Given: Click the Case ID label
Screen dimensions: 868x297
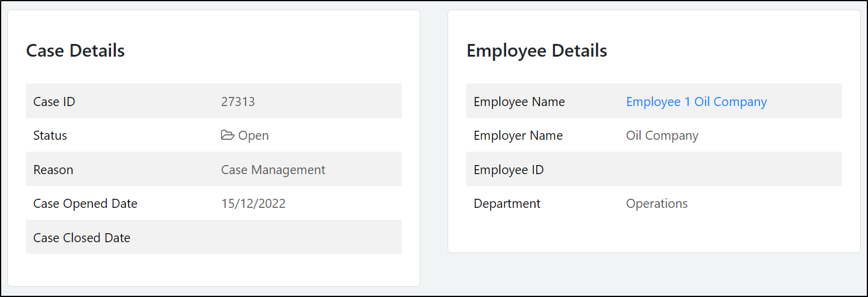Looking at the screenshot, I should pos(54,102).
